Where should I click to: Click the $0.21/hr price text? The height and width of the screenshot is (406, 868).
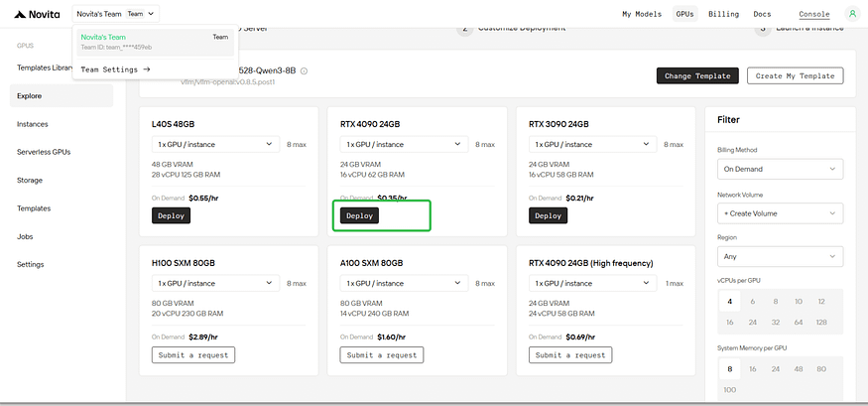tap(579, 198)
